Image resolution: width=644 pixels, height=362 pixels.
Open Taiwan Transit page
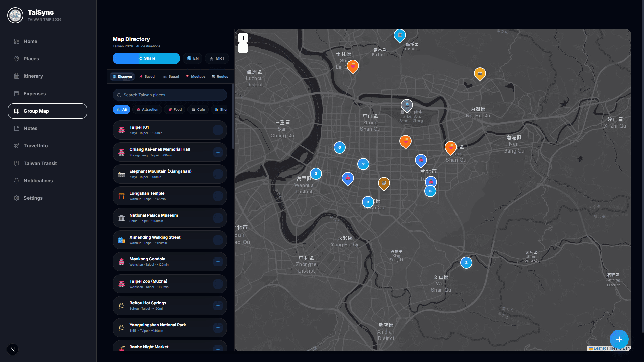[x=47, y=163]
